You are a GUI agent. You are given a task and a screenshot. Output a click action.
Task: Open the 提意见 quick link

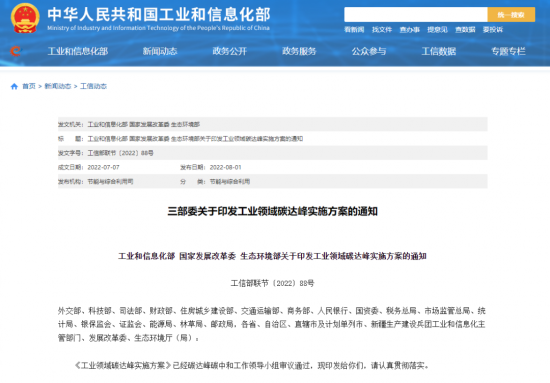tap(437, 30)
